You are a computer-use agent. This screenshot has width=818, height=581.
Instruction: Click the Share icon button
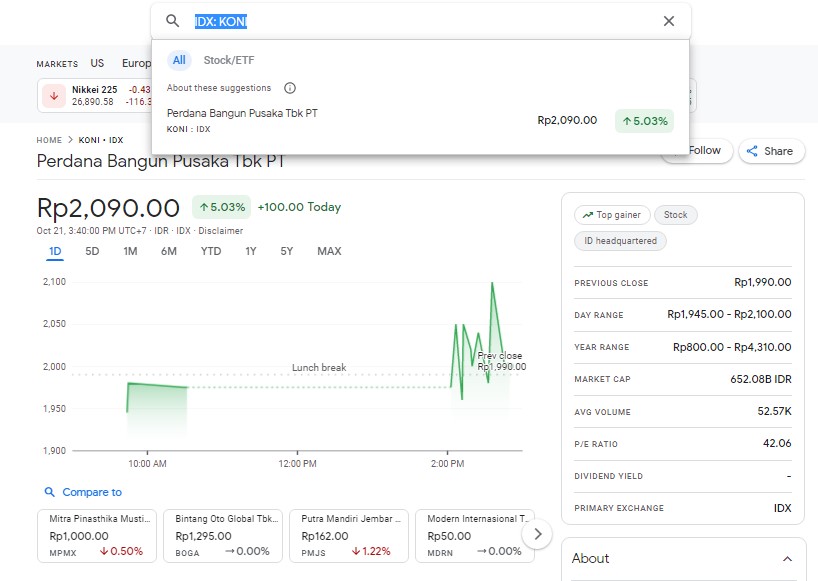tap(772, 151)
